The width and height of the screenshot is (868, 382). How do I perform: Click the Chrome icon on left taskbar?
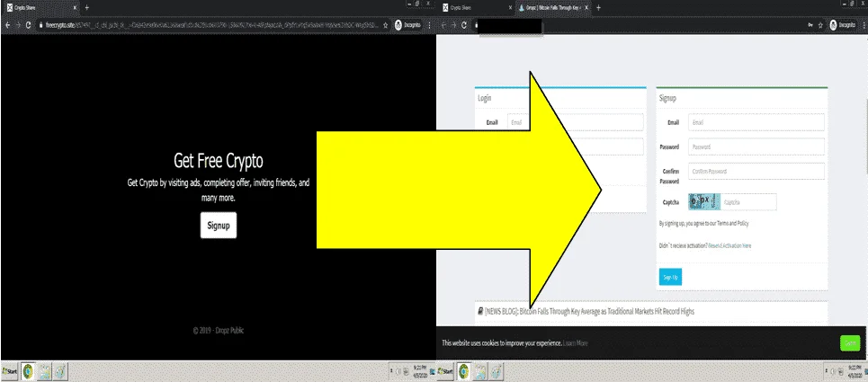[28, 371]
